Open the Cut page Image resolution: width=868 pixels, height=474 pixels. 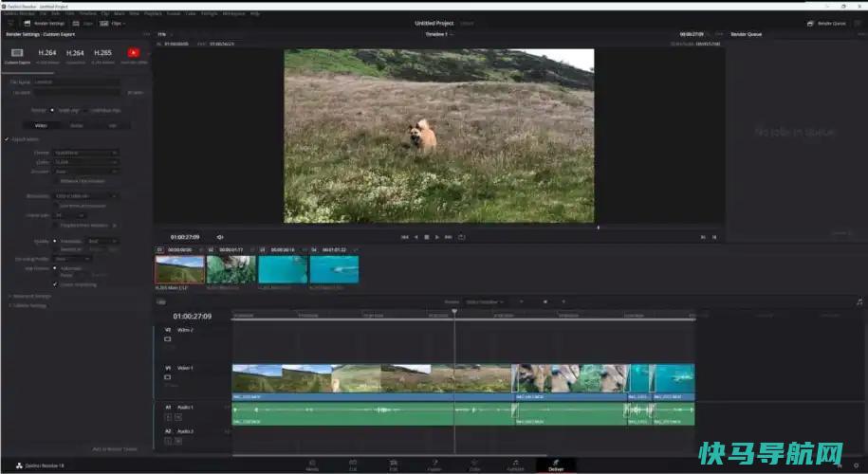click(x=353, y=465)
